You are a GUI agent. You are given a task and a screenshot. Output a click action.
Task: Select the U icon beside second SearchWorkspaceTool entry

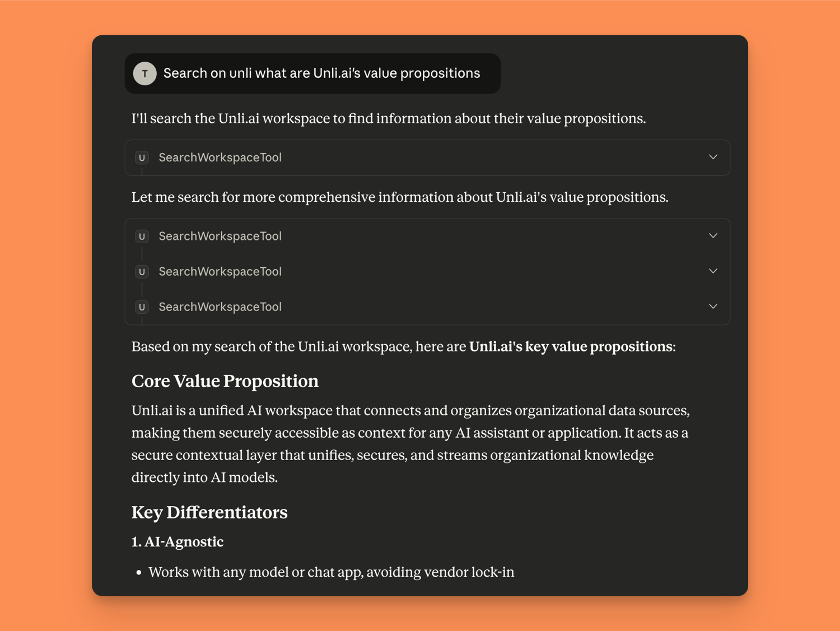[x=142, y=236]
